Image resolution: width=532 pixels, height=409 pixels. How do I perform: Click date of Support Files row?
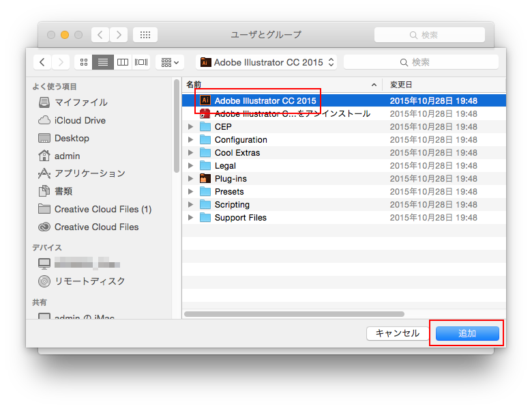pos(434,217)
